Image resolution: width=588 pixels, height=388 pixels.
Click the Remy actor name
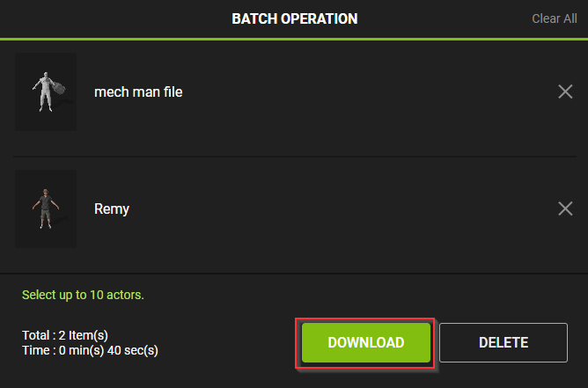pos(112,209)
